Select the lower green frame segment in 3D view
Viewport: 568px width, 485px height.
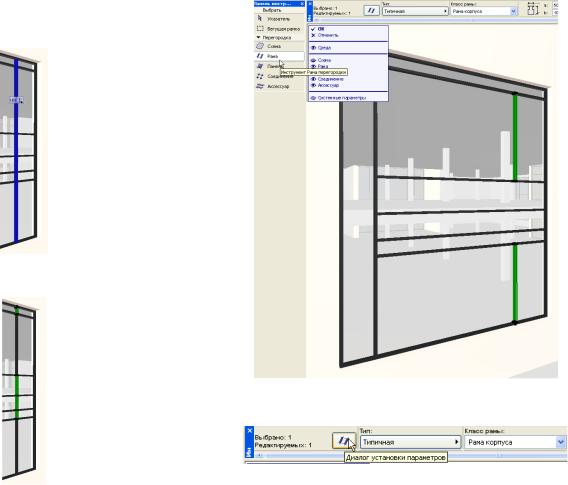coord(515,283)
